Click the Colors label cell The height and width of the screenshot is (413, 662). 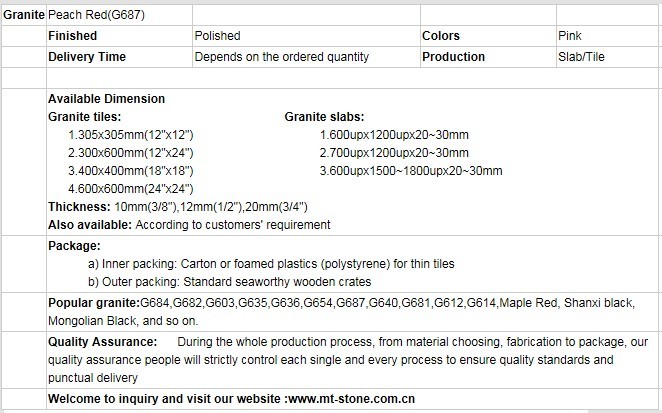pyautogui.click(x=440, y=36)
